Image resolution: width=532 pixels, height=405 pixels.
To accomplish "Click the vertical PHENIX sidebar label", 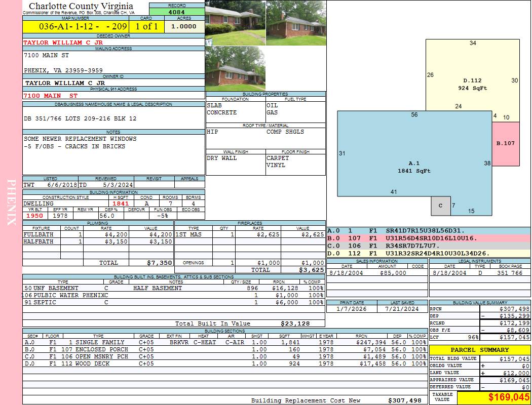I will (x=11, y=202).
